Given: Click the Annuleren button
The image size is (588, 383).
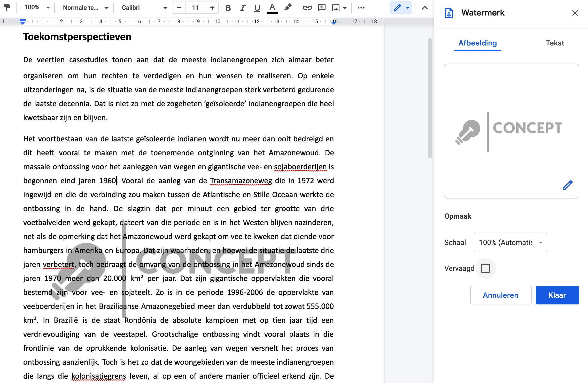Looking at the screenshot, I should pyautogui.click(x=500, y=295).
